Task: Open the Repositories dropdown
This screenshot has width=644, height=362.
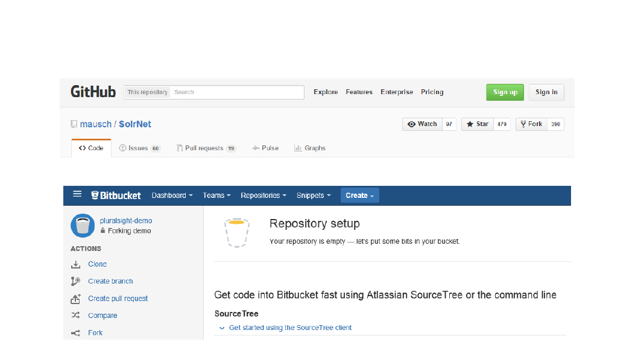Action: (x=264, y=195)
